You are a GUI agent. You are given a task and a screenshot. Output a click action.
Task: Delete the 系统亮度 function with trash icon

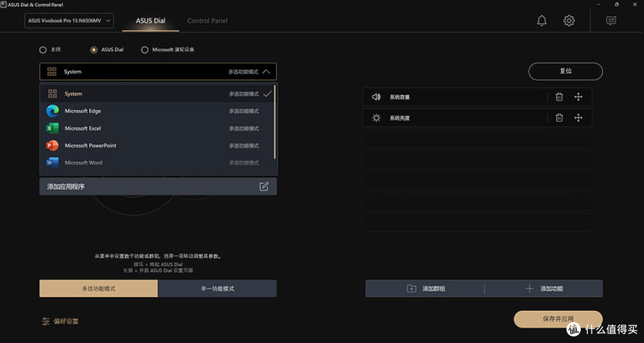pos(559,118)
